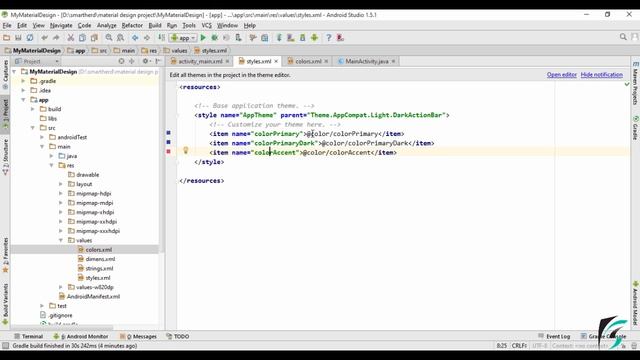
Task: Click the Back navigation arrow
Action: pos(135,38)
